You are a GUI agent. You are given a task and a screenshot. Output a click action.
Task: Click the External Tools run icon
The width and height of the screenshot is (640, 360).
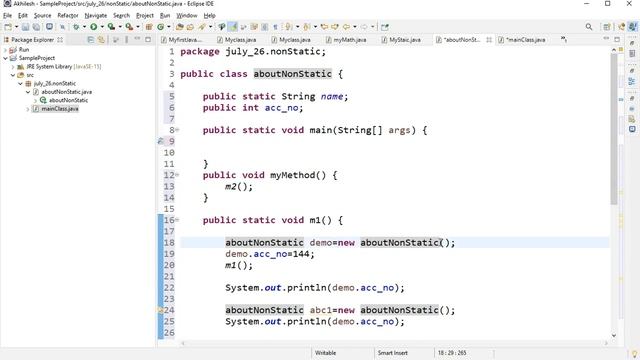[x=129, y=27]
